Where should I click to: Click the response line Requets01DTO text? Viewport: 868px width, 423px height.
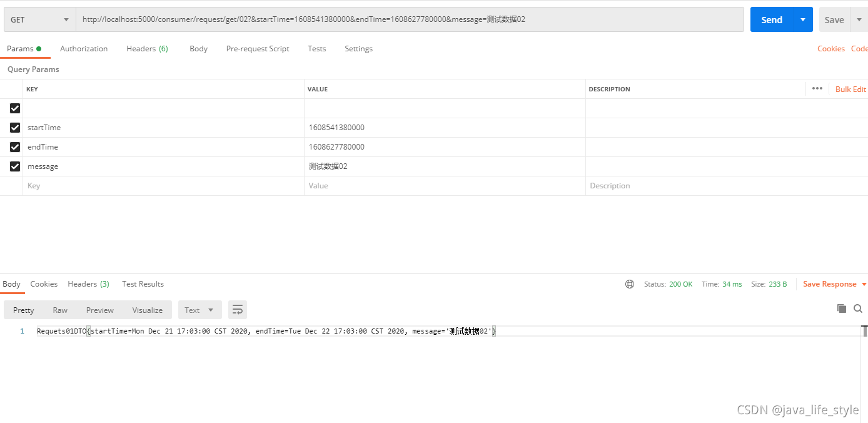point(266,331)
